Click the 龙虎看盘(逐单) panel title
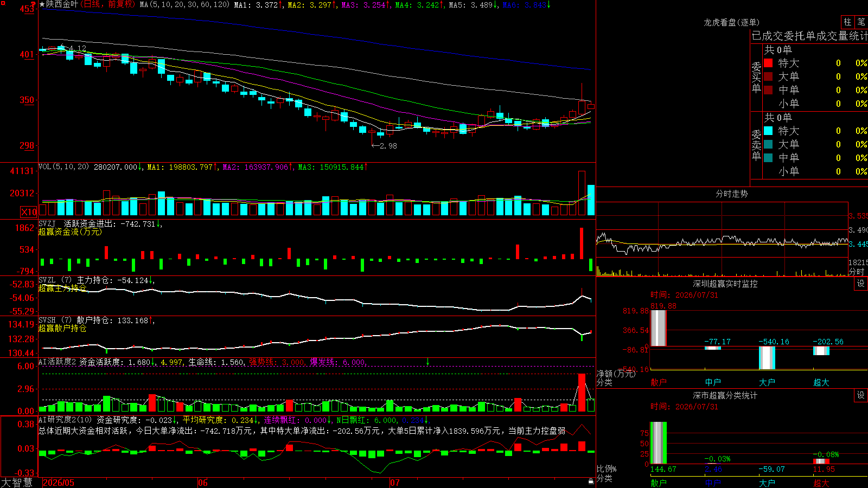Screen dimensions: 868x488 click(x=731, y=22)
